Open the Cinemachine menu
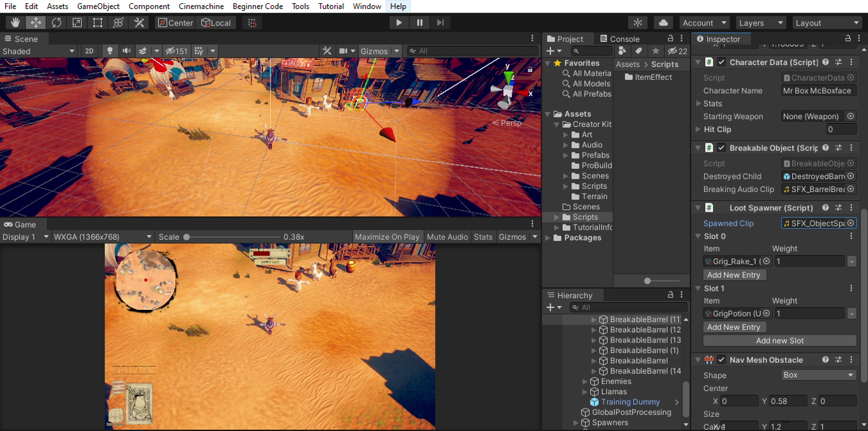 pyautogui.click(x=201, y=6)
